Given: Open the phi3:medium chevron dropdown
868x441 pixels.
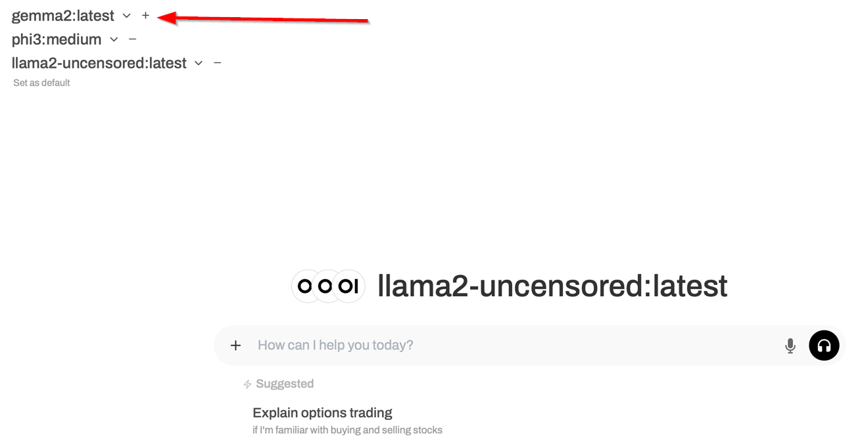Looking at the screenshot, I should coord(114,39).
